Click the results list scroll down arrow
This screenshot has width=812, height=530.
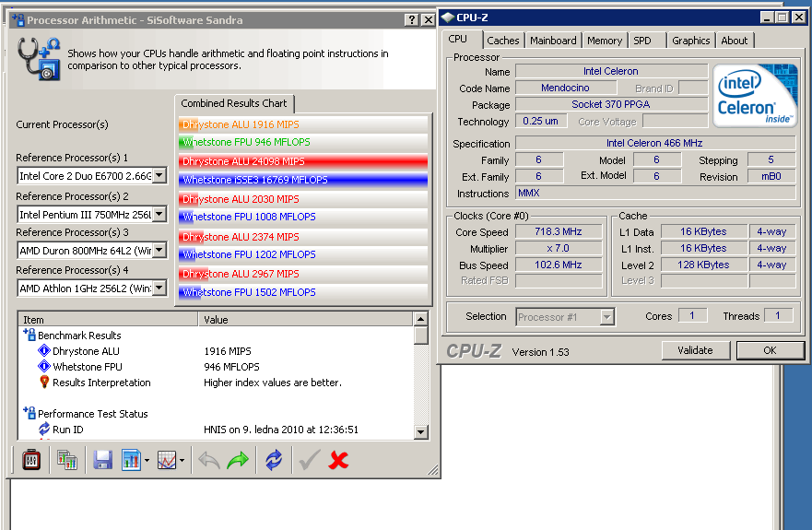[421, 431]
